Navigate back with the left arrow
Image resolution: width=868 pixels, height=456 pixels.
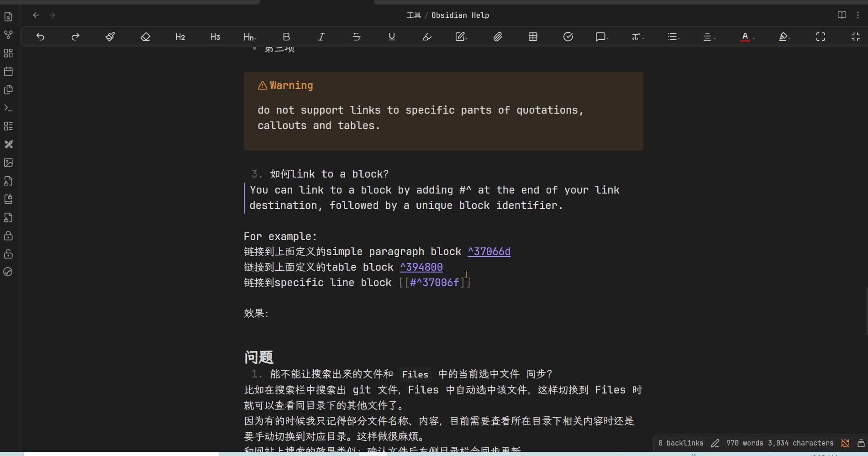[x=36, y=15]
